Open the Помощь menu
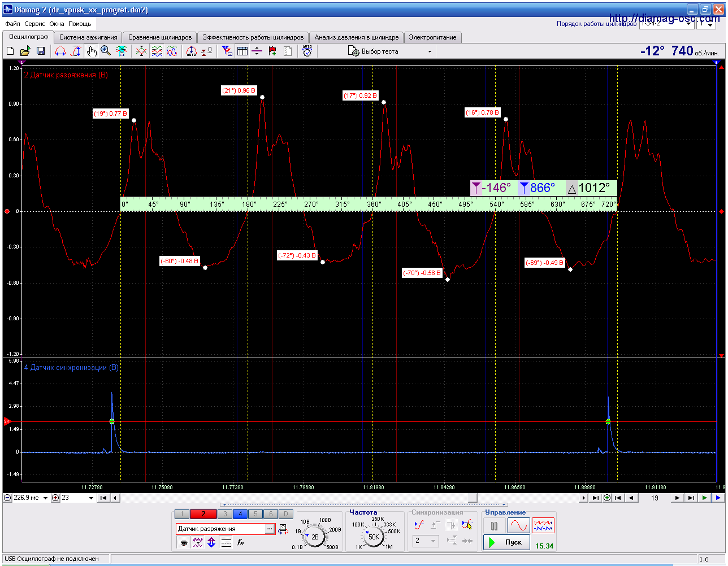 coord(80,24)
